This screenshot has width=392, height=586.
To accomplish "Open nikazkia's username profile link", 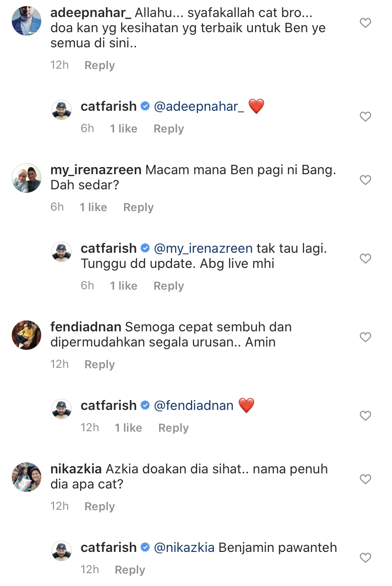I will click(76, 470).
